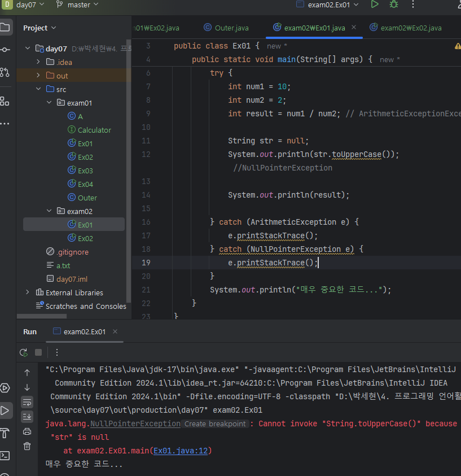Toggle scroll to end in console
This screenshot has width=461, height=476.
[x=27, y=417]
